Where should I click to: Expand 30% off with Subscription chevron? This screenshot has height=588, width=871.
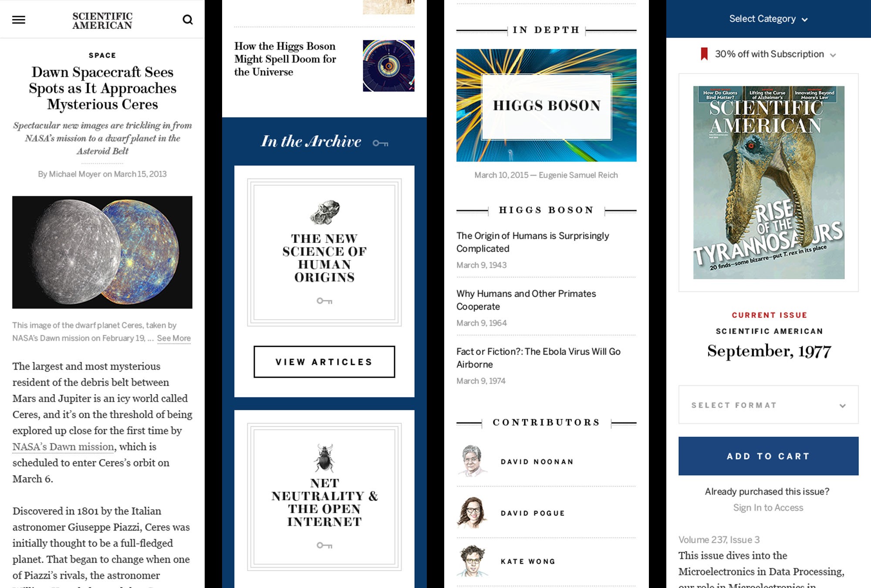click(x=833, y=55)
